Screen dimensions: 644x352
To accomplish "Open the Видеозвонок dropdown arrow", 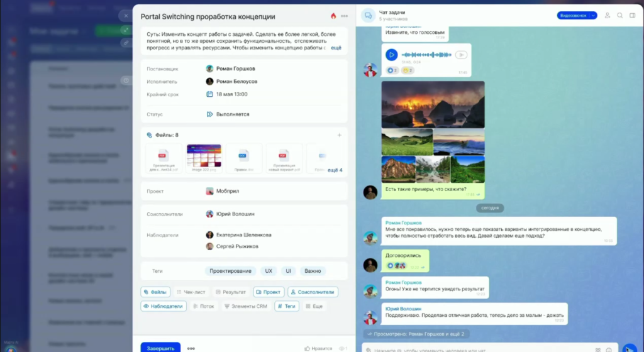I will [592, 16].
